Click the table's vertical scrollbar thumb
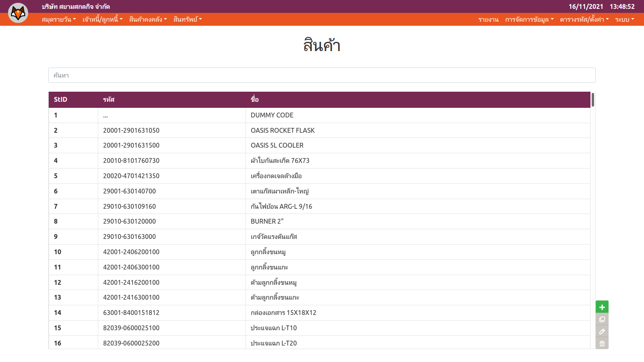 (x=593, y=100)
